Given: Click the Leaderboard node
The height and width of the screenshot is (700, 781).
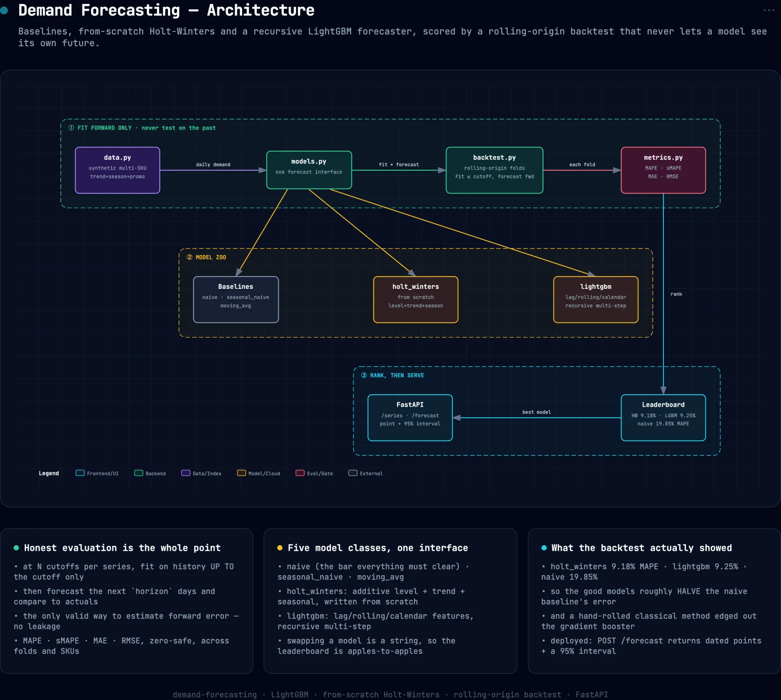Looking at the screenshot, I should pyautogui.click(x=663, y=418).
